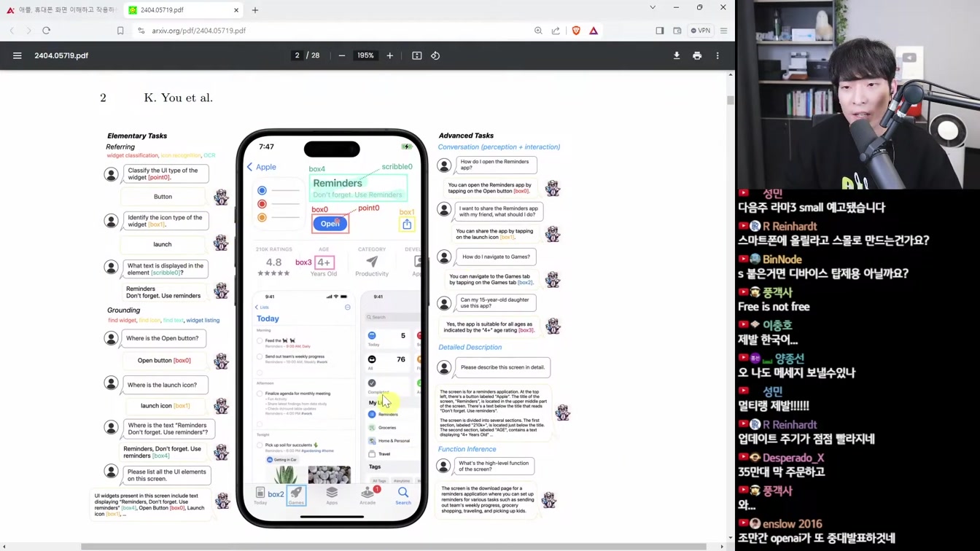
Task: Click the share icon labeled box1 in figure
Action: (x=407, y=224)
